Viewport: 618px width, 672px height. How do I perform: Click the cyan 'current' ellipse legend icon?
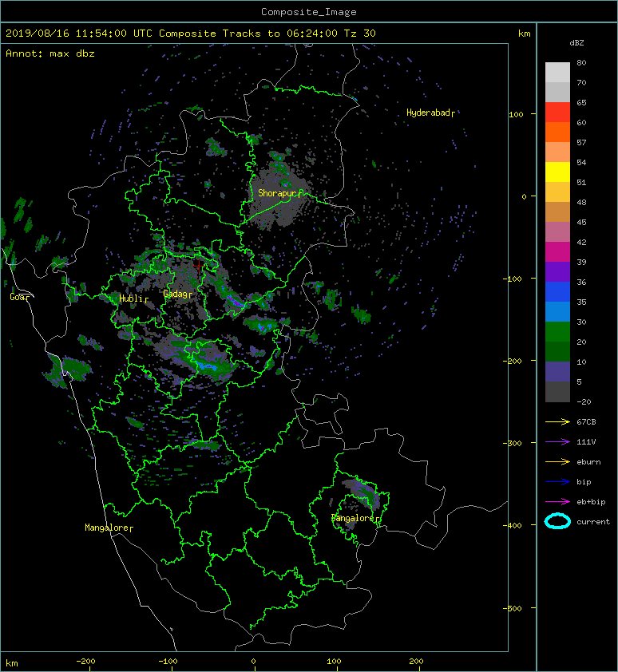(x=557, y=521)
